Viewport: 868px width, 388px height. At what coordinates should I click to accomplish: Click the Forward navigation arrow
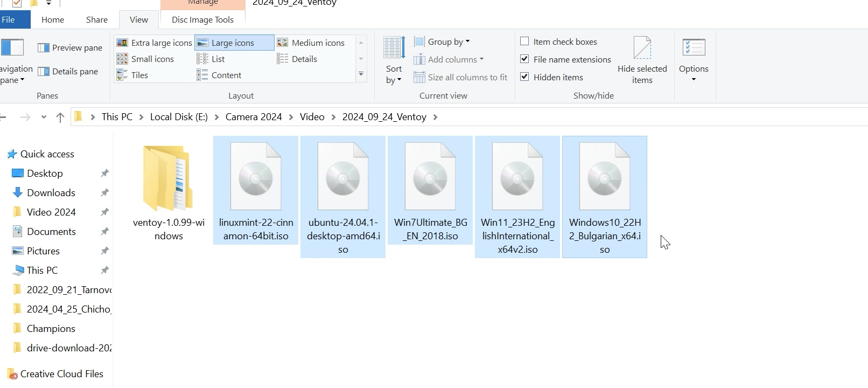(25, 117)
